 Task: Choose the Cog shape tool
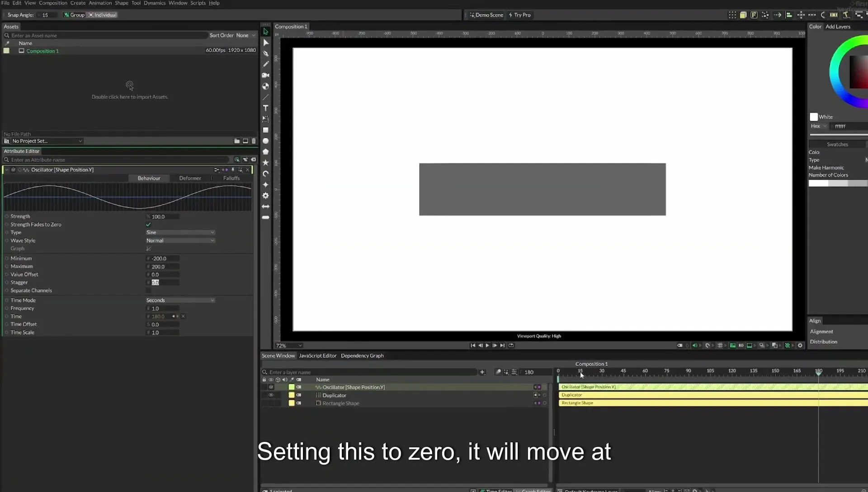click(266, 196)
